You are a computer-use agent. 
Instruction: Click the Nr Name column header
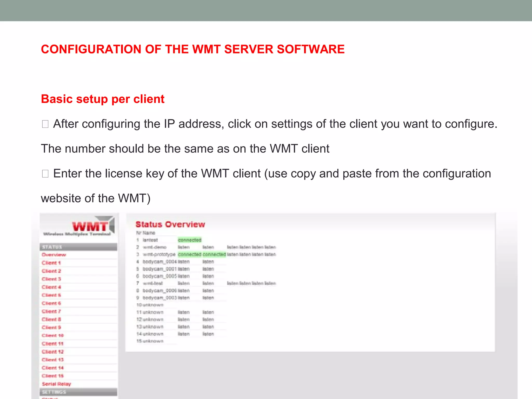[145, 233]
